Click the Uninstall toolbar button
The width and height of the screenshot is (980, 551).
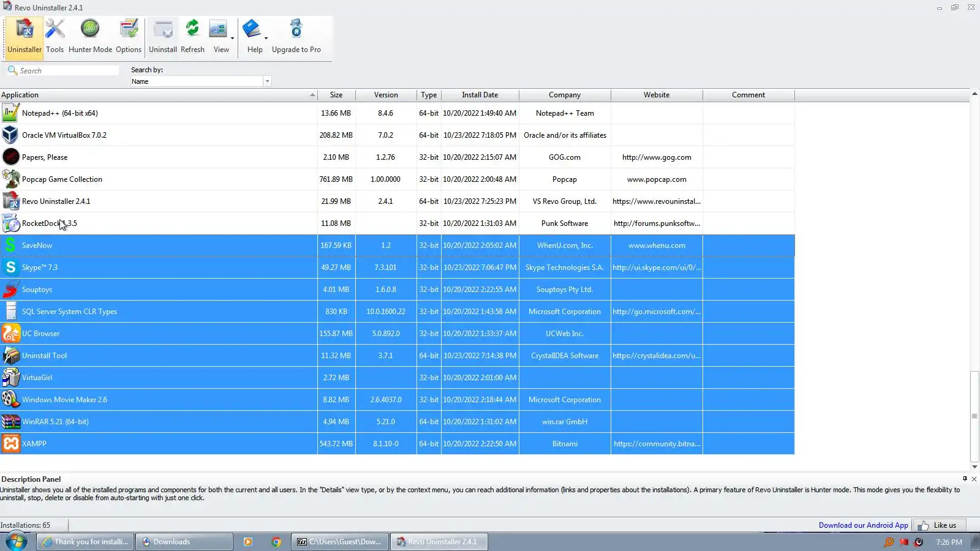pos(163,37)
